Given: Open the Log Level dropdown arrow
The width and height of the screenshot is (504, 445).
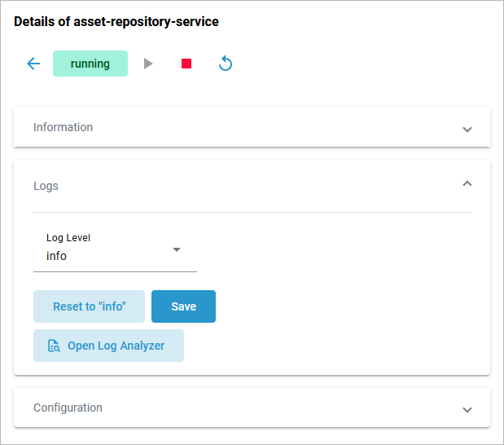Looking at the screenshot, I should (177, 249).
